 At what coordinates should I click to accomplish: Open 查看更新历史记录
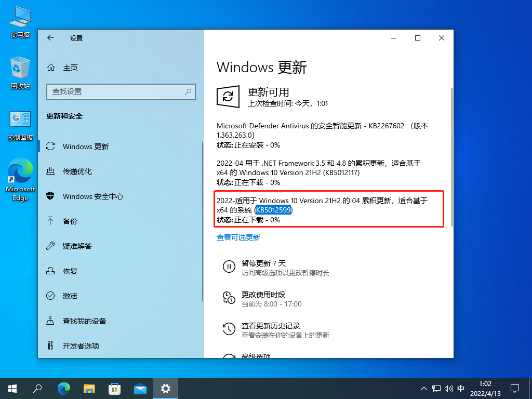[271, 326]
